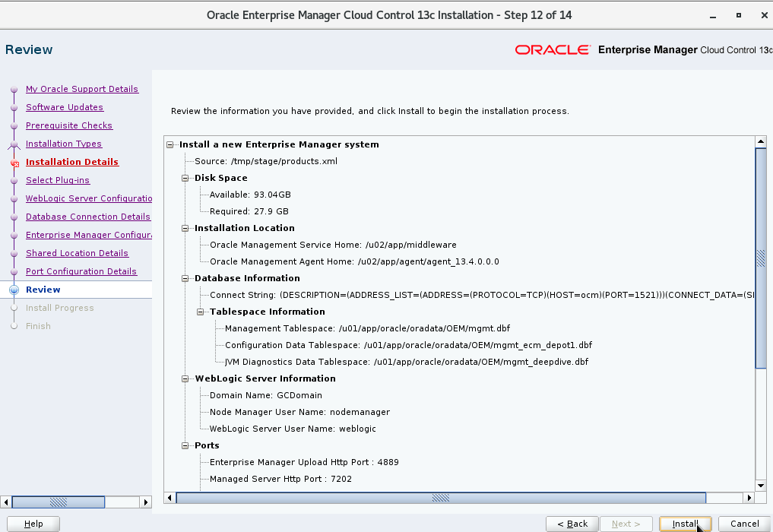This screenshot has width=773, height=532.
Task: Collapse the Ports tree node
Action: [x=185, y=445]
